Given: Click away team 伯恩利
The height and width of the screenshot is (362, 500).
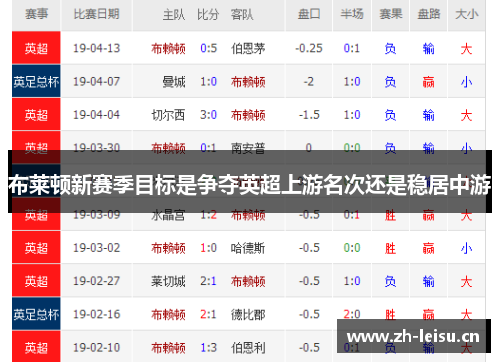Looking at the screenshot, I should (248, 348).
